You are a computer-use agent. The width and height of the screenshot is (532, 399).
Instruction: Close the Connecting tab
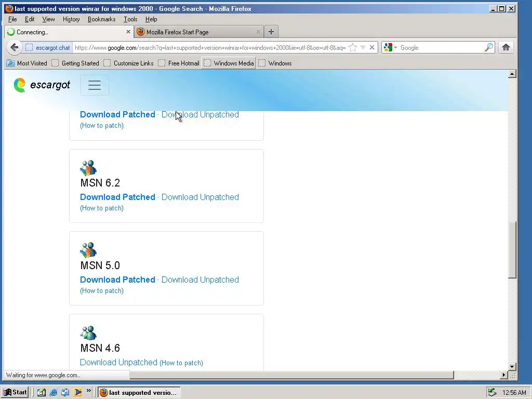[x=128, y=32]
